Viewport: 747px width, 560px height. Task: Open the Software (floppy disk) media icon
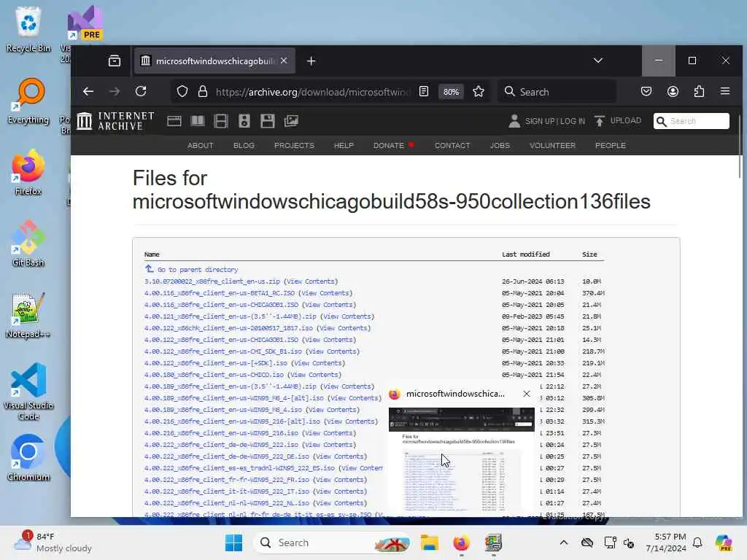coord(267,121)
